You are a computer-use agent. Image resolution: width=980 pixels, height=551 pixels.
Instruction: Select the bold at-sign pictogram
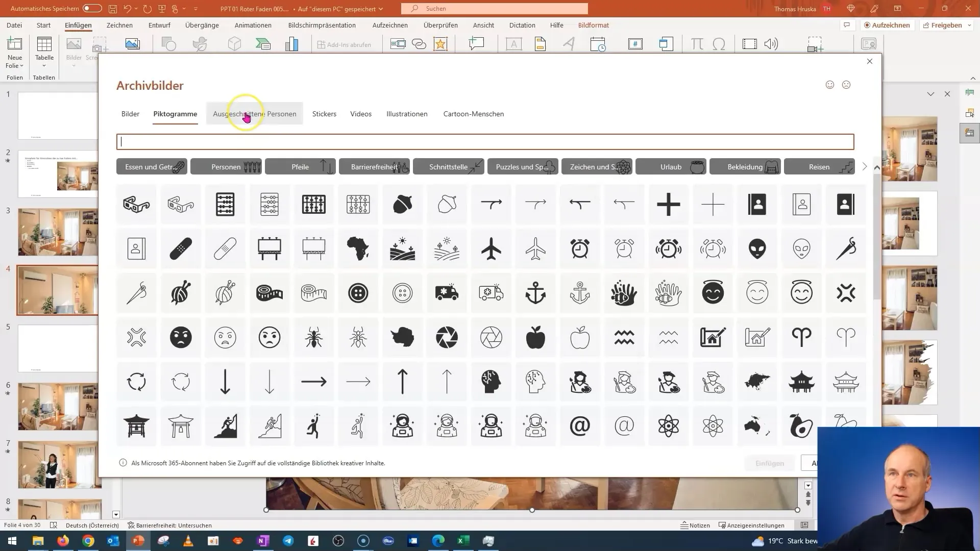(580, 426)
